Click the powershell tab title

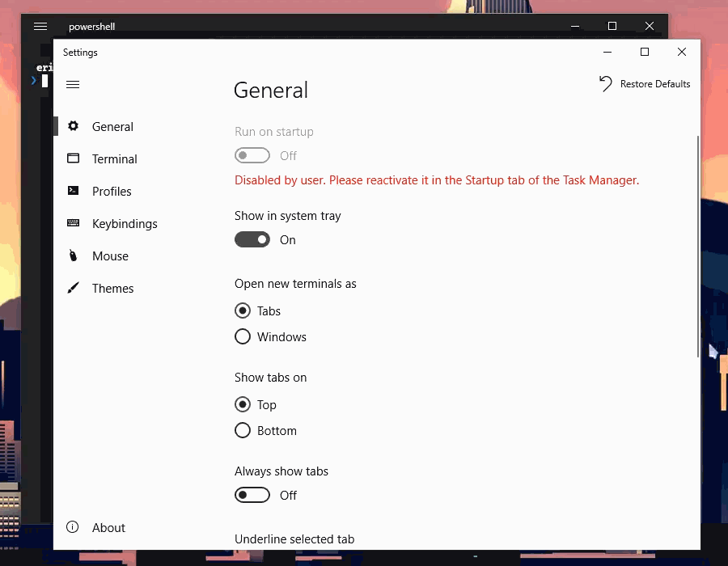91,27
